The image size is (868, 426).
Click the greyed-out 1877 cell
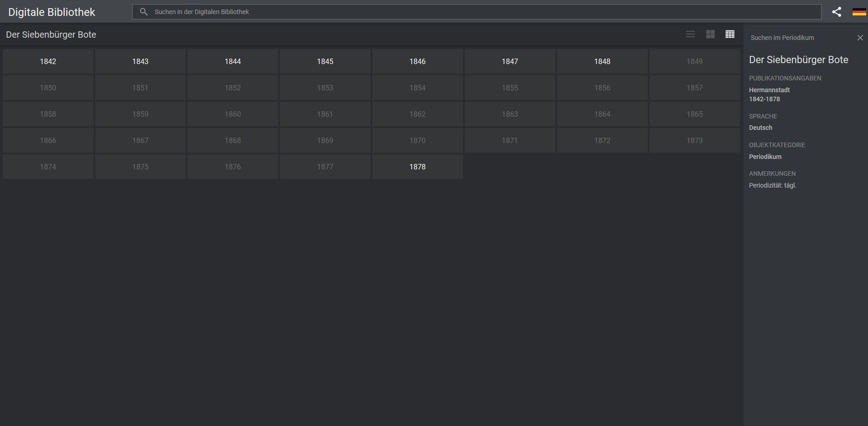pyautogui.click(x=325, y=167)
